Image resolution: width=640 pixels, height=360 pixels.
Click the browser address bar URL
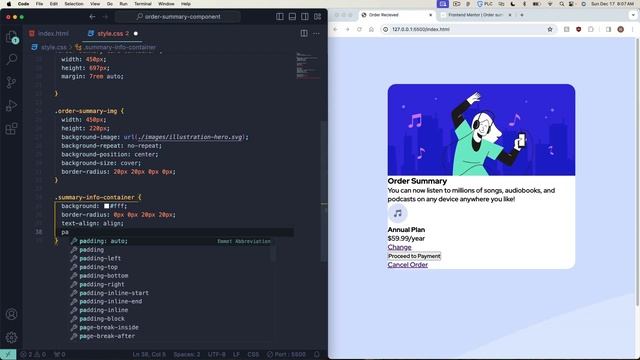click(x=420, y=29)
